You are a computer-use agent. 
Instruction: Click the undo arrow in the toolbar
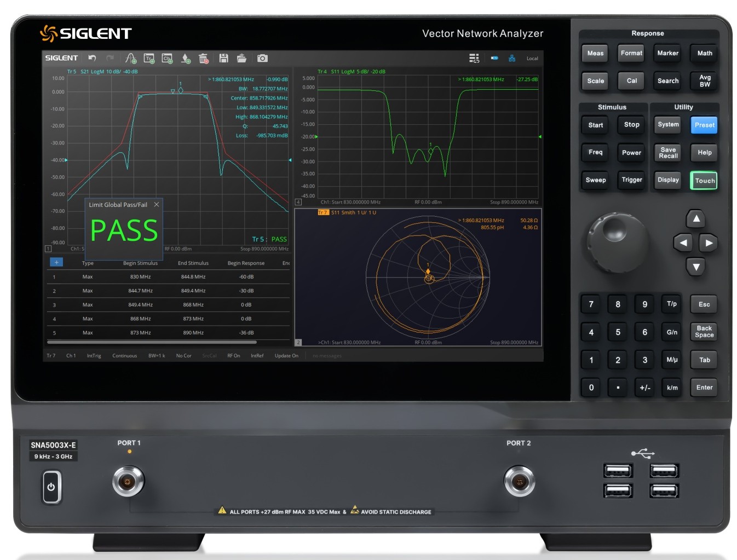coord(92,58)
